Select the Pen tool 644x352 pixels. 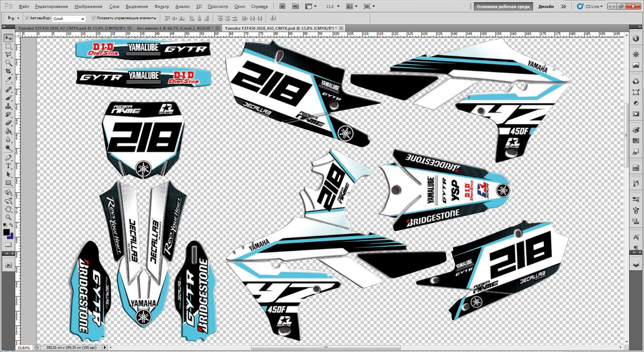pos(9,158)
